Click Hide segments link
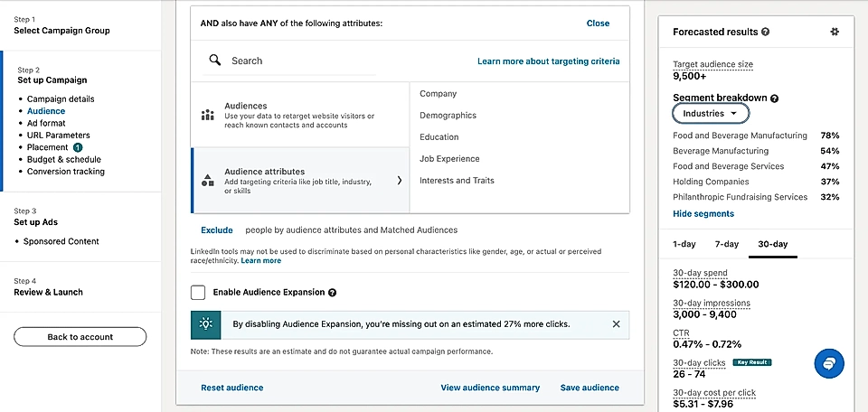Image resolution: width=868 pixels, height=412 pixels. tap(703, 213)
